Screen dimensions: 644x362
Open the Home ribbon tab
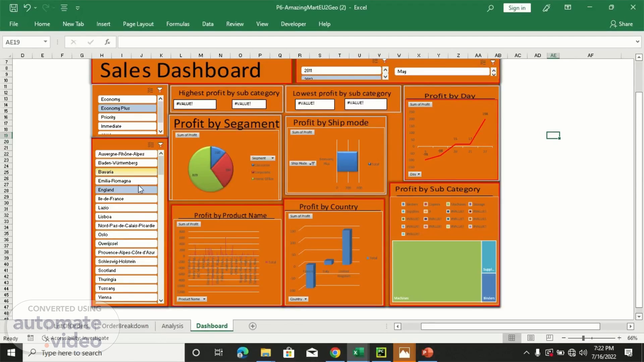point(42,24)
